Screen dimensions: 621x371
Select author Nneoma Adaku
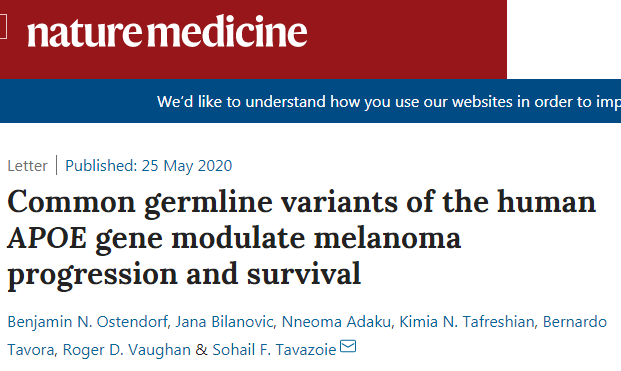click(x=336, y=322)
